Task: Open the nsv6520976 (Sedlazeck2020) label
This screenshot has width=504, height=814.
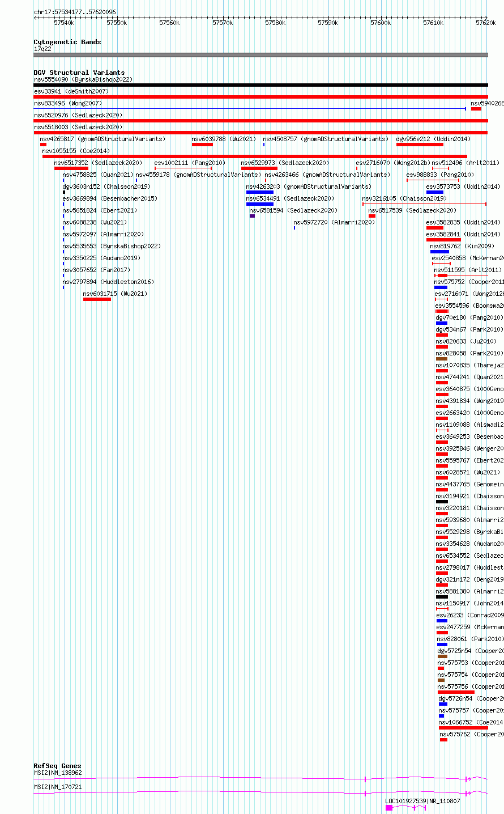Action: 78,115
